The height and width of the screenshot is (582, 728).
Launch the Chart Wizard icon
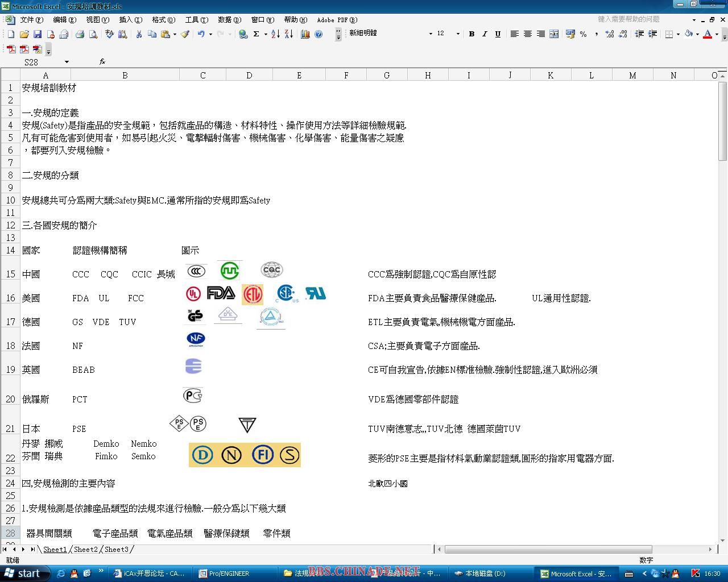[305, 34]
